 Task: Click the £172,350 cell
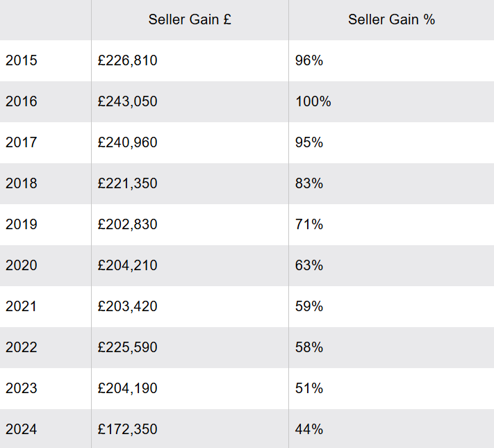click(128, 429)
